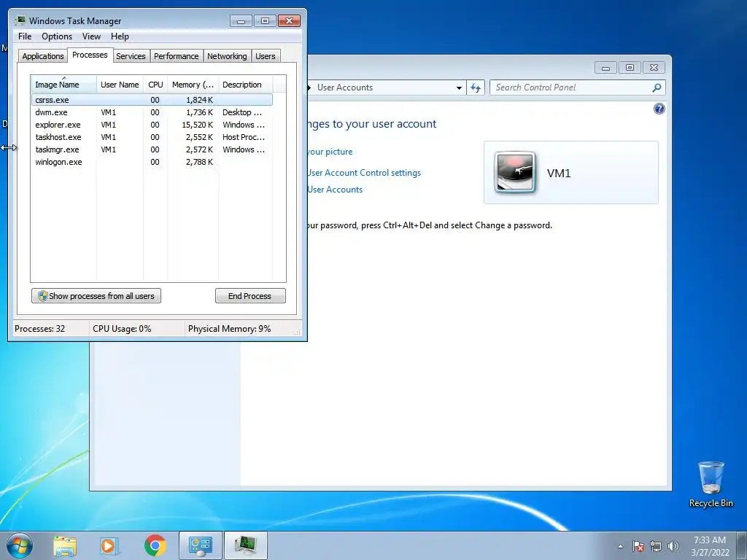Switch to the Services tab

click(131, 56)
